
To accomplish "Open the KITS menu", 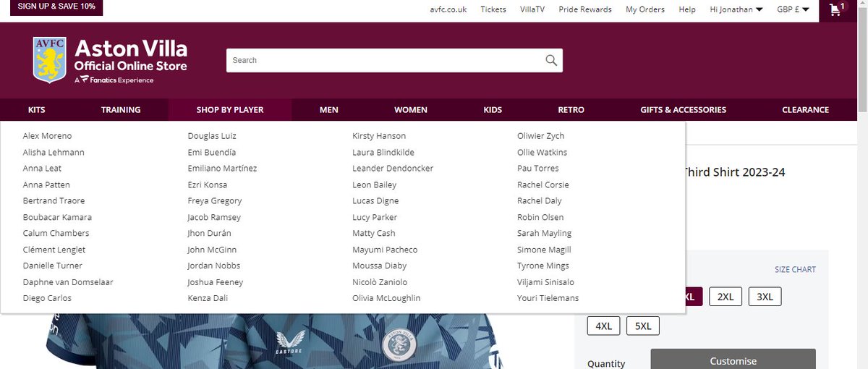I will (37, 110).
